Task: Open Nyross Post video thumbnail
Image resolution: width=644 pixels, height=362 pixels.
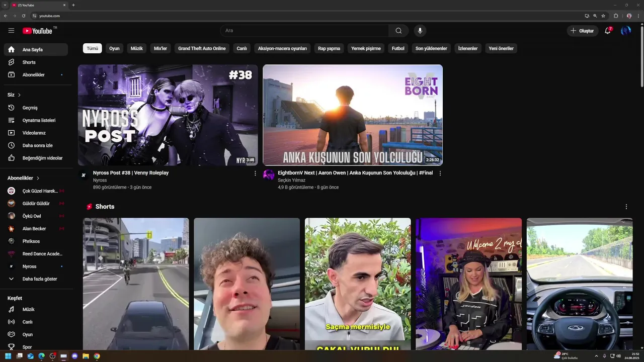Action: click(168, 115)
